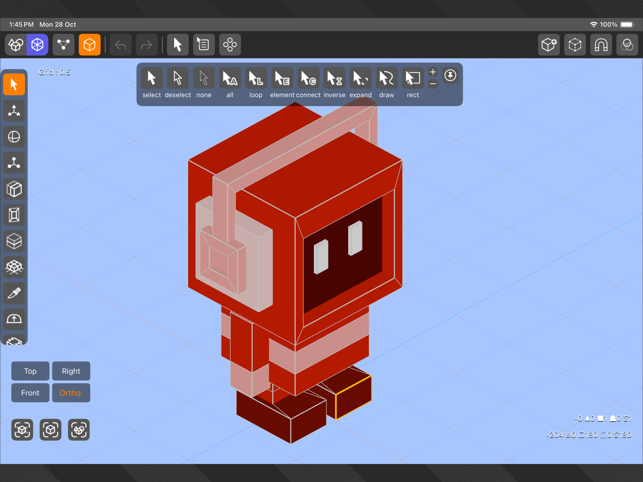The width and height of the screenshot is (643, 482).
Task: Toggle the pin icon on selection panel
Action: pyautogui.click(x=450, y=75)
